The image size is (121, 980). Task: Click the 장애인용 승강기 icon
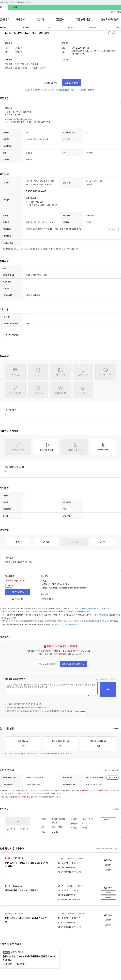pyautogui.click(x=46, y=447)
